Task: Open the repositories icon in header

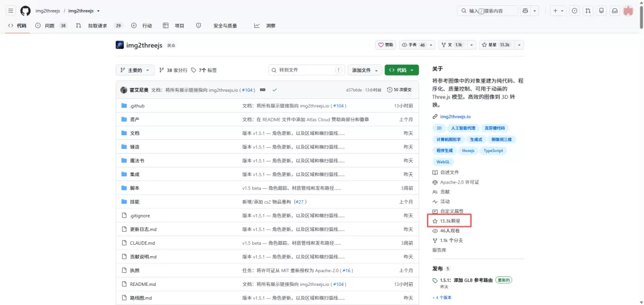Action: 601,11
